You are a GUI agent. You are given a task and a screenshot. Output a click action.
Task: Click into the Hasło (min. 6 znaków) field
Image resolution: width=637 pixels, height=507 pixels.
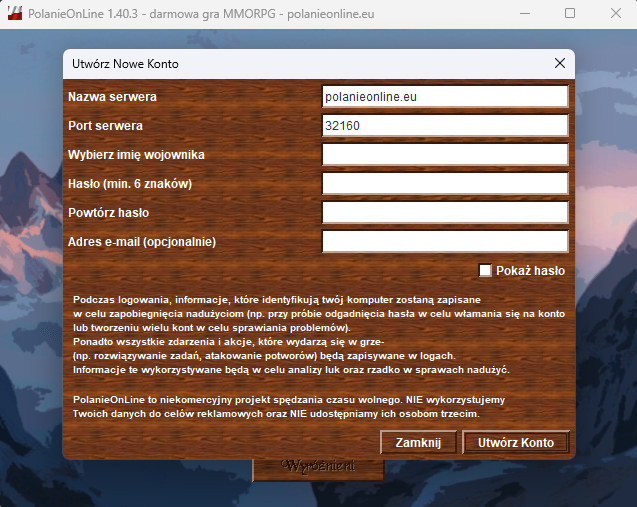[445, 184]
